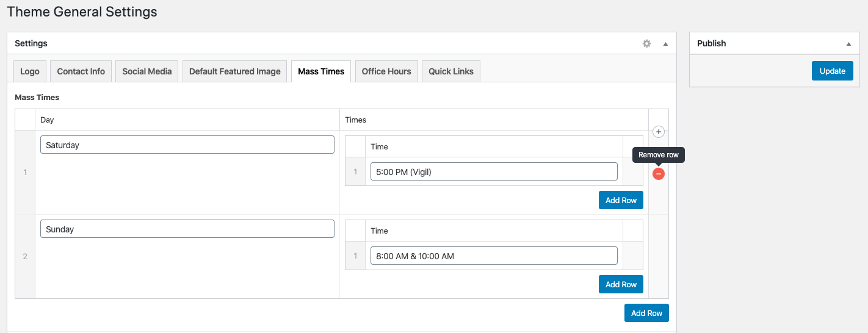The height and width of the screenshot is (333, 868).
Task: Go to the Default Featured Image tab
Action: coord(235,71)
